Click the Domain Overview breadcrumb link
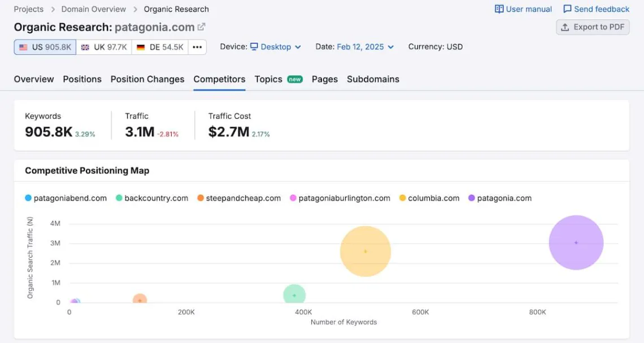 tap(94, 9)
